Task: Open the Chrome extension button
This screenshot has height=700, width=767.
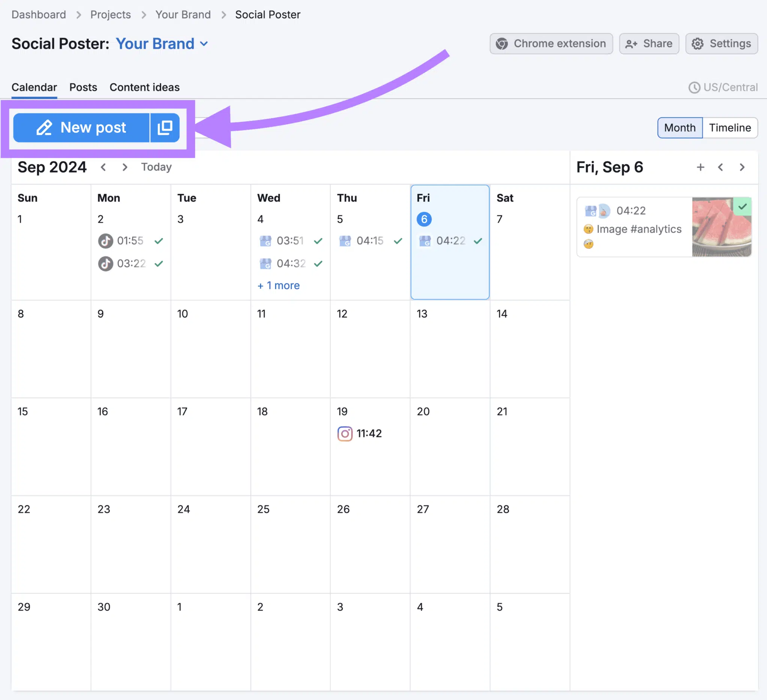Action: (x=551, y=44)
